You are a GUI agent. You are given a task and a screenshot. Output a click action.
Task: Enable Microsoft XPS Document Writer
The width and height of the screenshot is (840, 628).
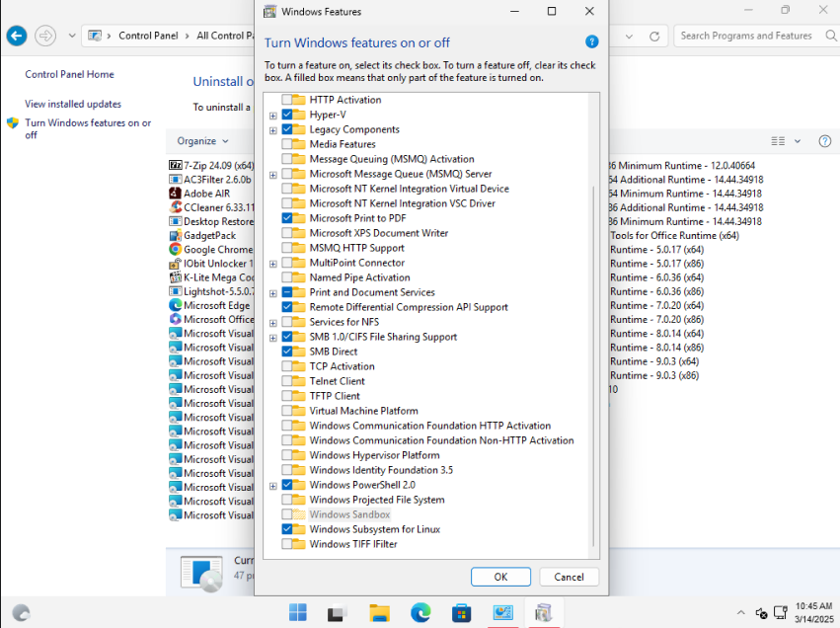[x=286, y=233]
